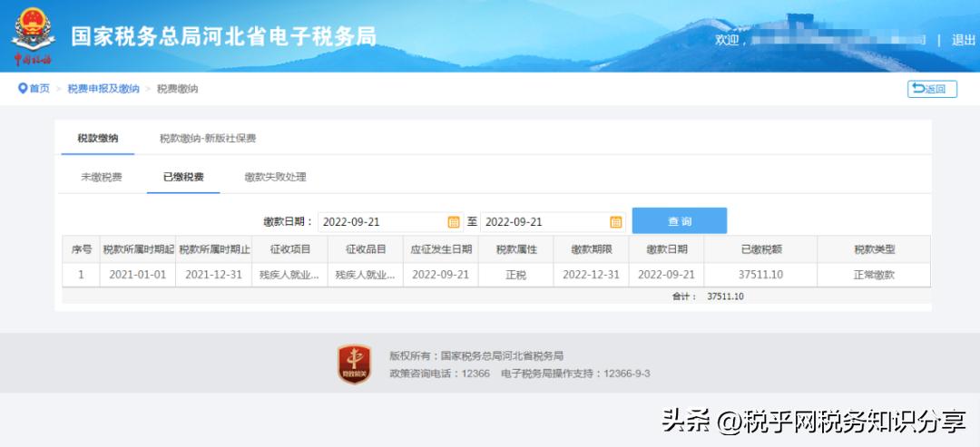Click the location pin icon beside 首页
Image resolution: width=980 pixels, height=447 pixels.
[x=23, y=89]
